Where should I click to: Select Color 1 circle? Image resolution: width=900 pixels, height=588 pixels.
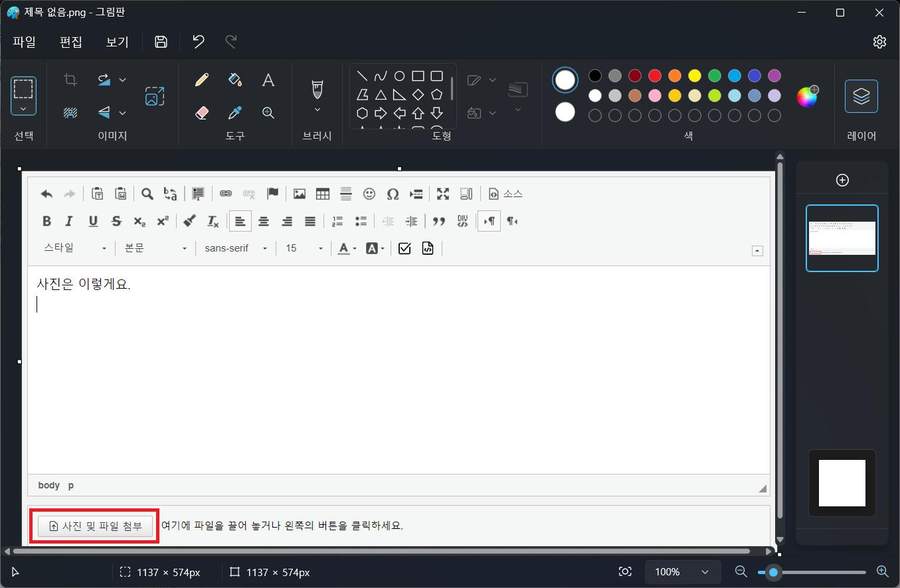point(565,80)
